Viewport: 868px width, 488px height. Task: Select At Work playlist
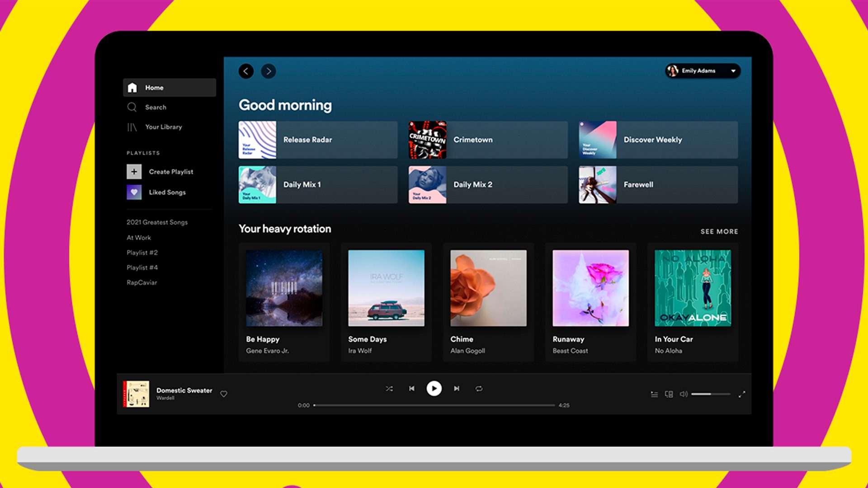coord(139,238)
